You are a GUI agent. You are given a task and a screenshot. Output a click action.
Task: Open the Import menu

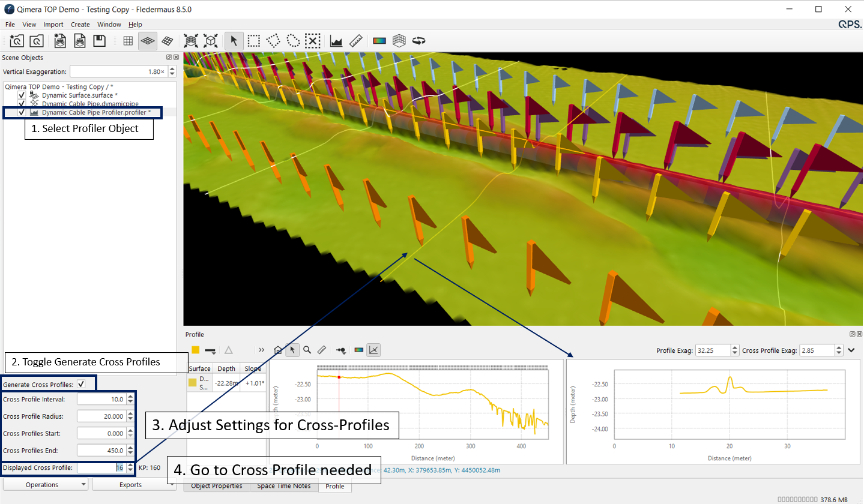click(x=53, y=25)
